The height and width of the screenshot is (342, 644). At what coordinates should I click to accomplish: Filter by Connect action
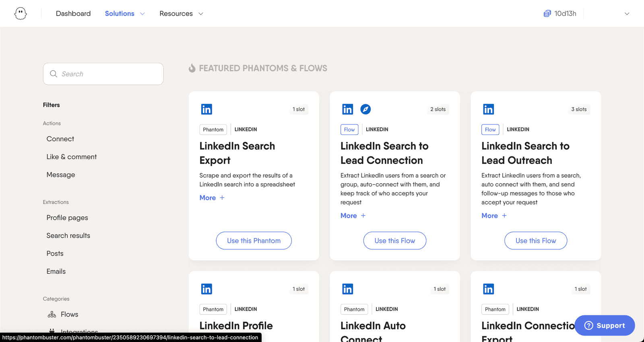click(x=60, y=139)
